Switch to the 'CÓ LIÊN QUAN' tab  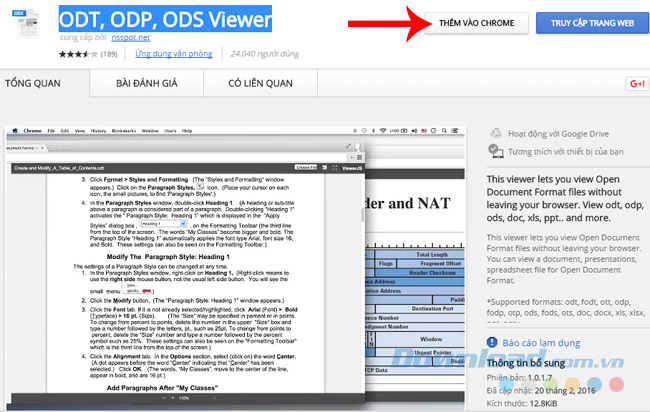[260, 83]
